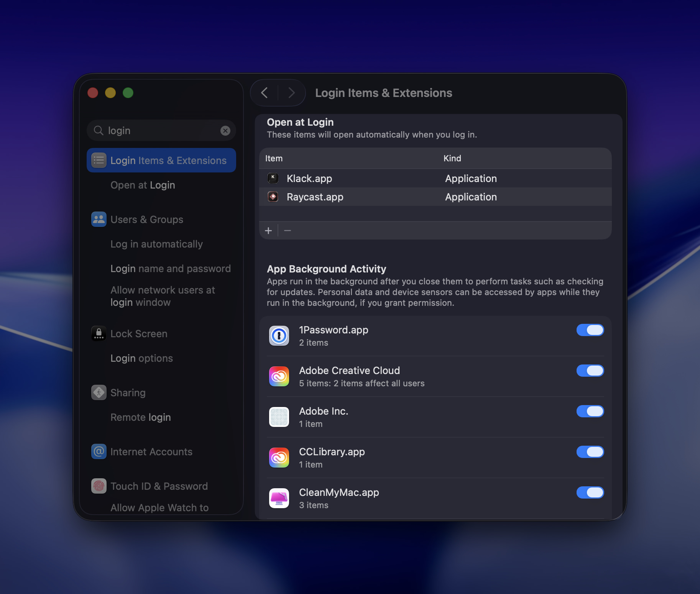Click the 1Password app icon
The height and width of the screenshot is (594, 700).
(x=279, y=336)
